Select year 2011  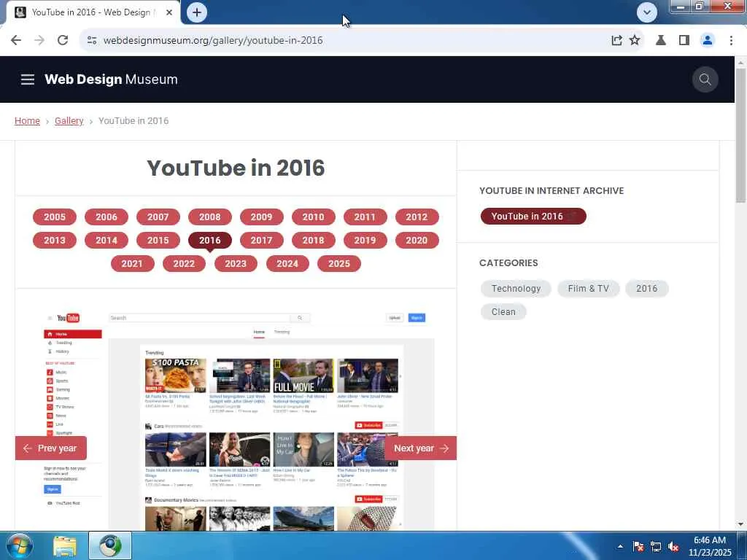[x=365, y=217]
